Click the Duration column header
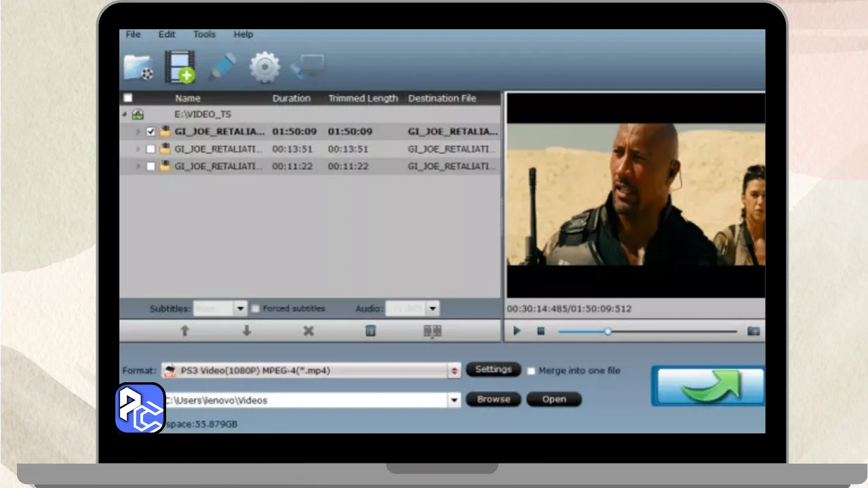This screenshot has width=868, height=488. 292,98
